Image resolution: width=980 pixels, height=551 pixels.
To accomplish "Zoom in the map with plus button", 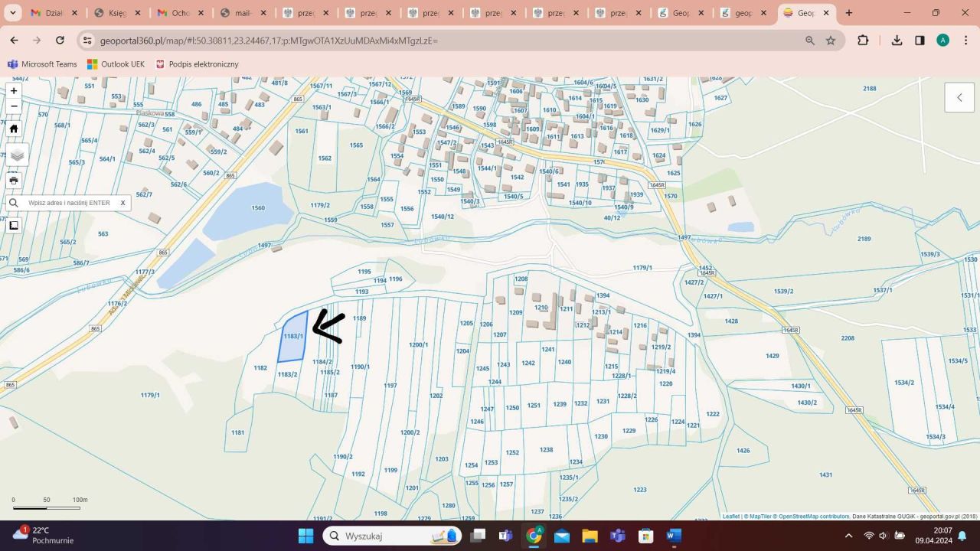I will point(13,91).
